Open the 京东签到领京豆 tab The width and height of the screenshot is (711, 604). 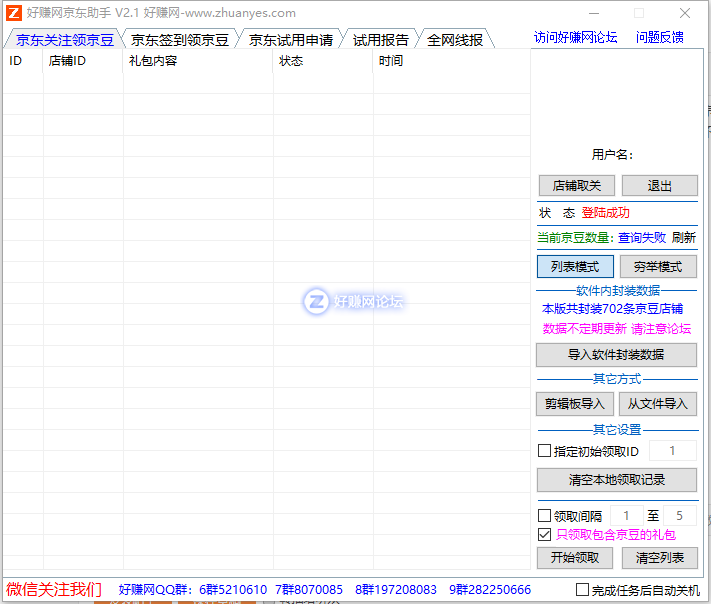coord(180,40)
